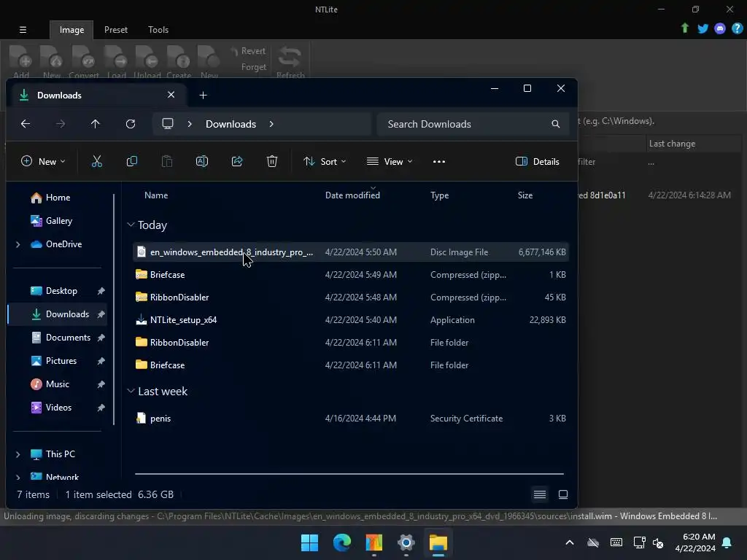Image resolution: width=747 pixels, height=560 pixels.
Task: Unpin Documents pin icon in sidebar
Action: [101, 338]
